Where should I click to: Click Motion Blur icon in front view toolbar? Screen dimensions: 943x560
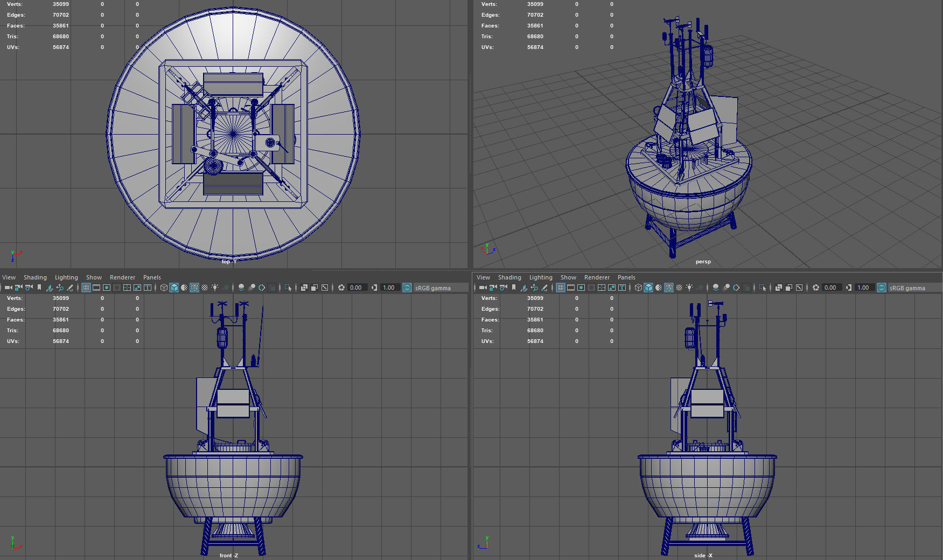pyautogui.click(x=252, y=288)
